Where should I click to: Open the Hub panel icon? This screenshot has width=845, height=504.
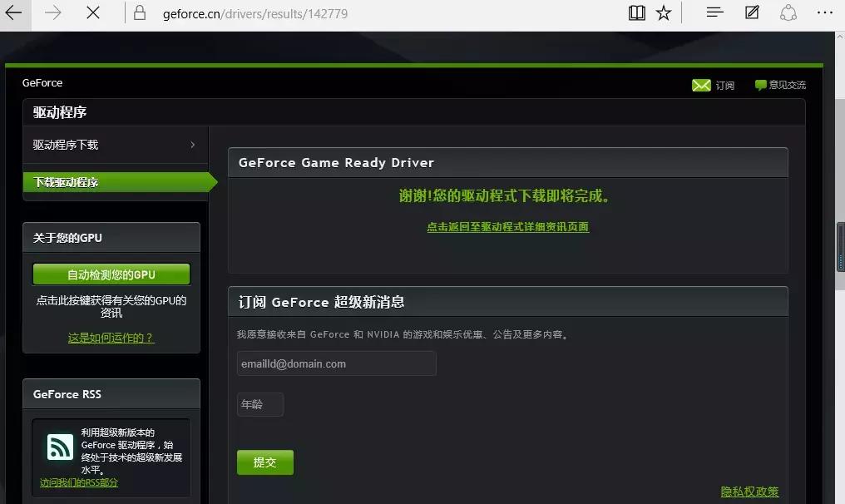click(x=714, y=12)
